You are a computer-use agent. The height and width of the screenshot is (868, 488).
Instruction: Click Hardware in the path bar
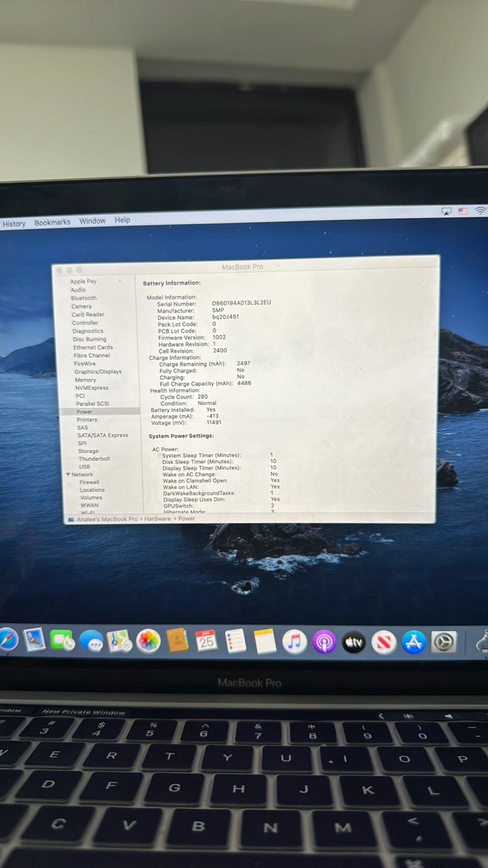(157, 518)
